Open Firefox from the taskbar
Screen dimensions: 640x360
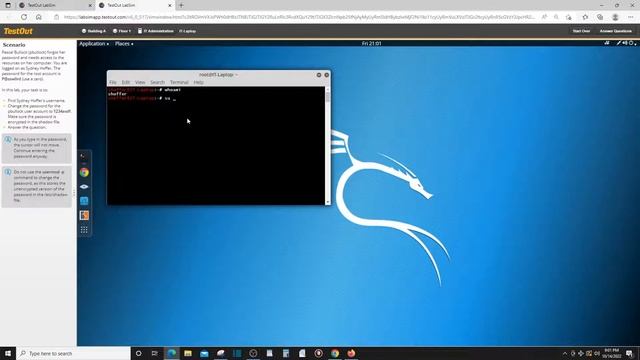tap(351, 353)
